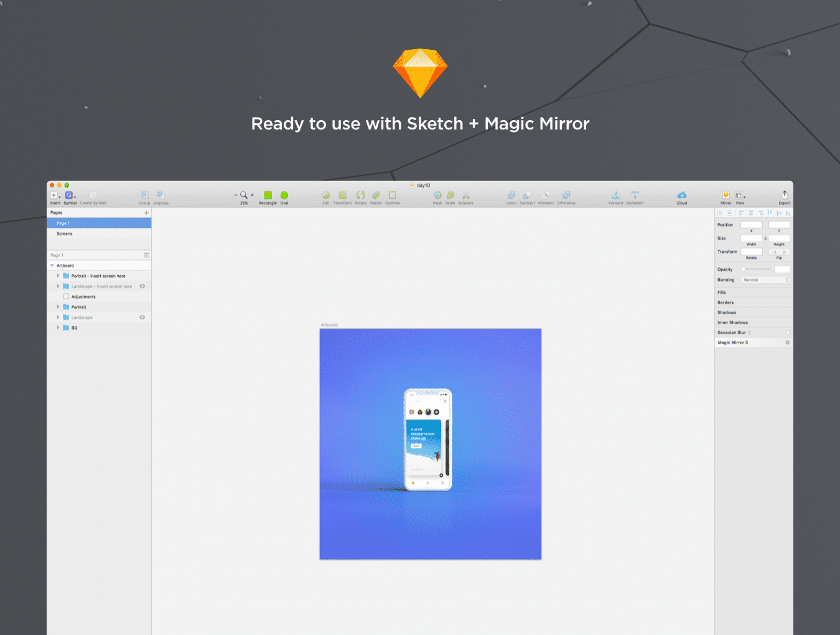Enable the Gaussian Blur checkbox
This screenshot has height=635, width=840.
tap(788, 332)
